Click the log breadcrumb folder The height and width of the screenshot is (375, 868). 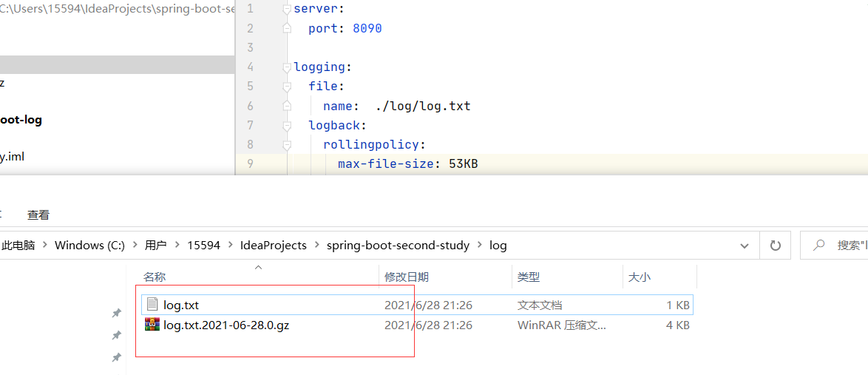(x=498, y=246)
